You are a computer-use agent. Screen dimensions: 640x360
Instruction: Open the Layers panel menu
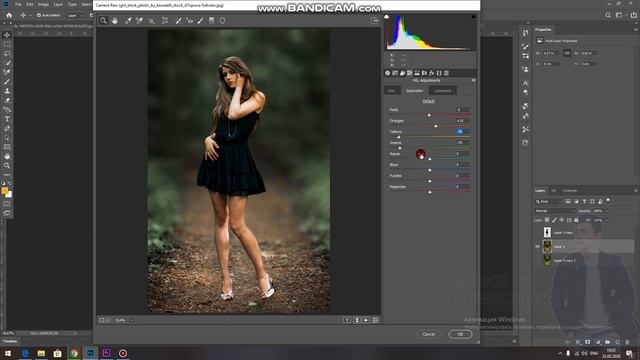tap(636, 191)
